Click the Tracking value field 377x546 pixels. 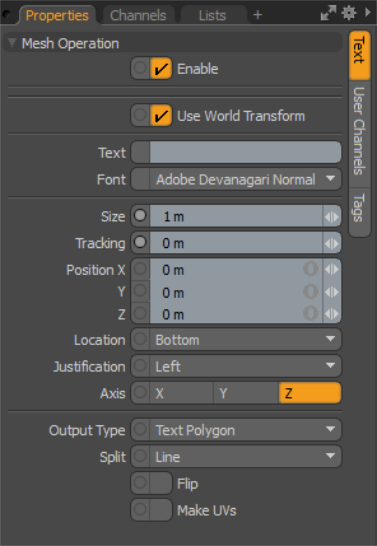point(236,243)
